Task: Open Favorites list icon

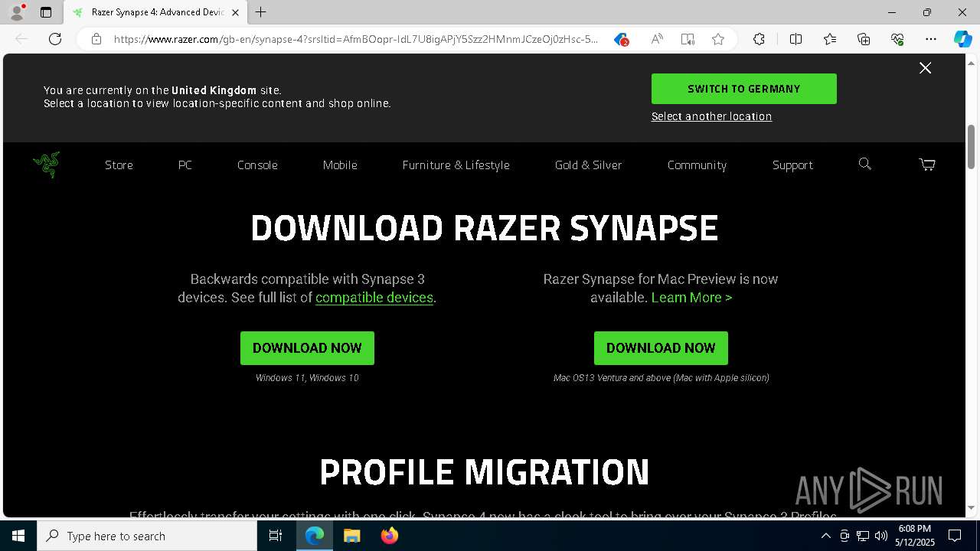Action: click(x=830, y=39)
